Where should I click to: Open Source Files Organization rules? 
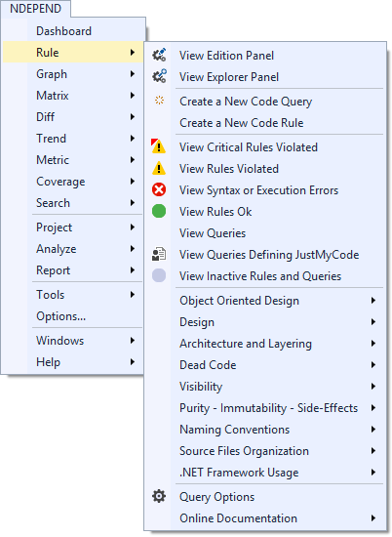click(x=244, y=451)
